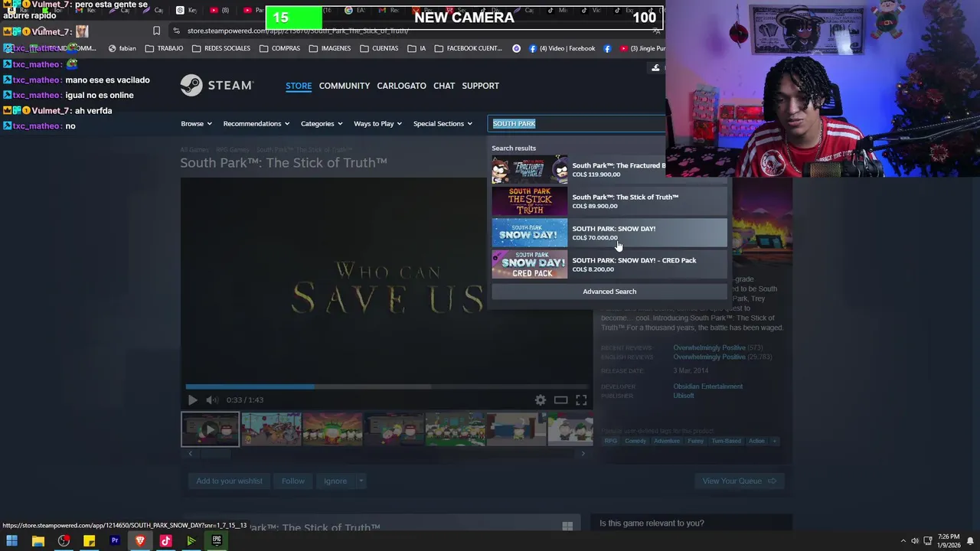
Task: Click the RPG tag
Action: pos(610,441)
